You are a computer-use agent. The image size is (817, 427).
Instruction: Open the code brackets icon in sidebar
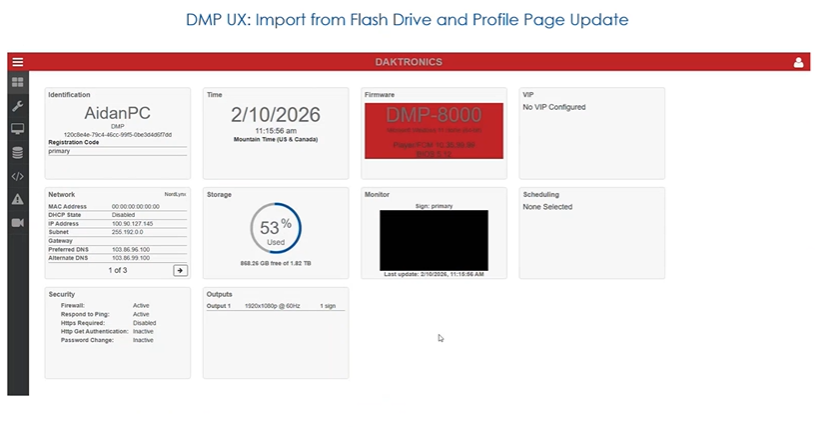[x=18, y=177]
